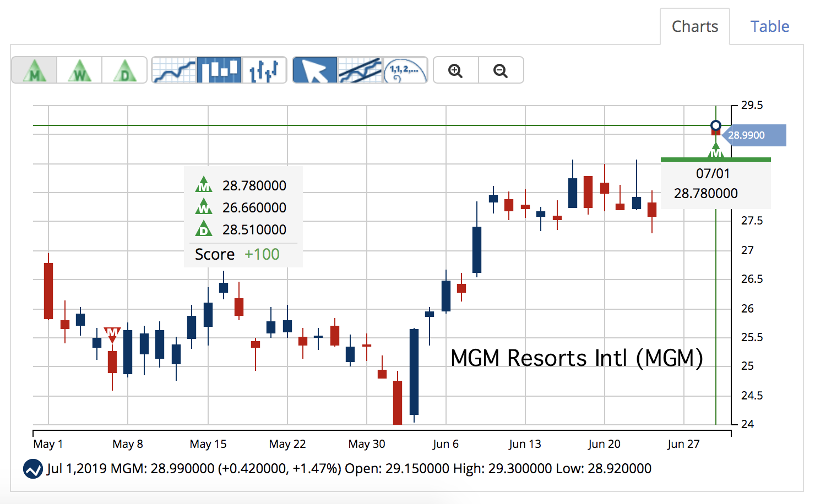Click the blue chart logo icon in footer
This screenshot has height=504, width=815.
point(33,469)
